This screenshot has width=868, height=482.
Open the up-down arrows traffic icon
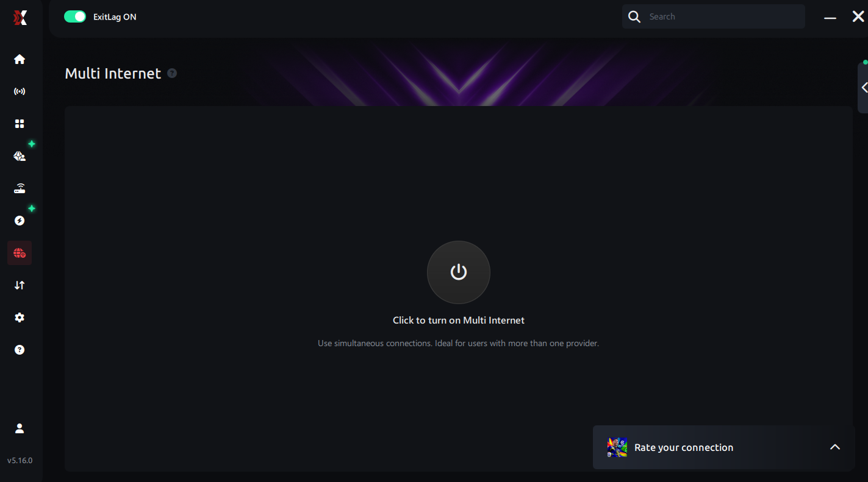tap(20, 285)
